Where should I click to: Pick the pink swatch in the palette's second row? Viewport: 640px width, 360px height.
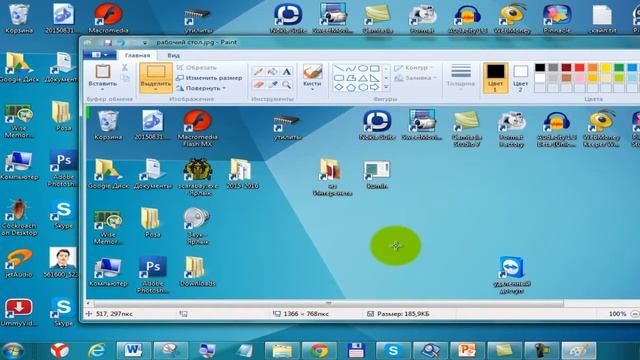click(x=580, y=78)
